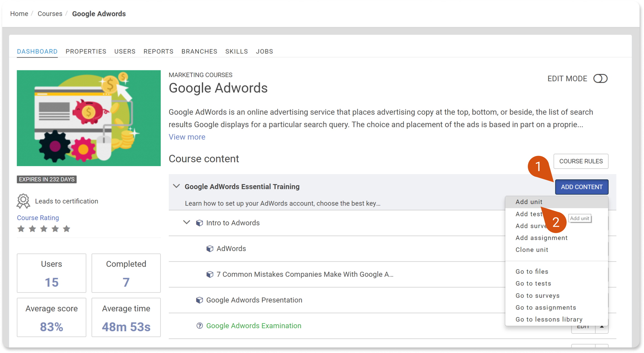Choose Go to files in menu

(556, 272)
